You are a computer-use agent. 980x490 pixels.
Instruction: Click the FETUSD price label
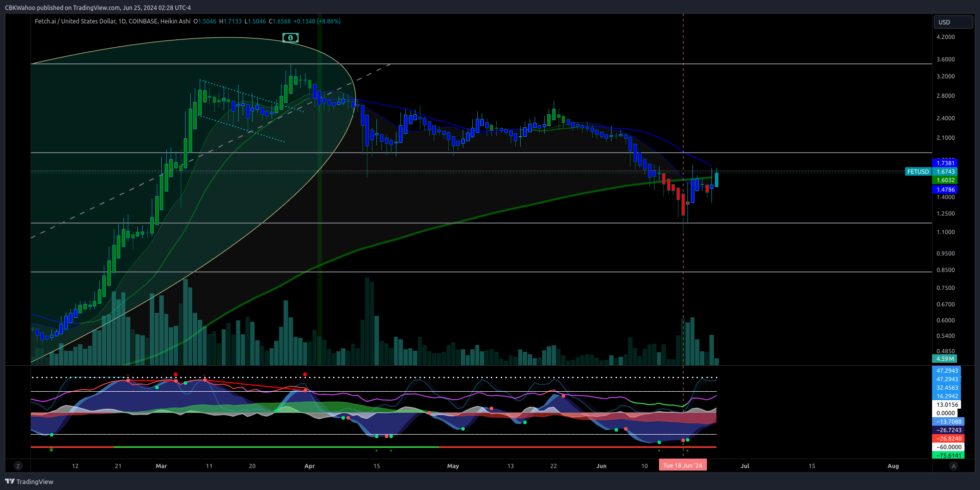point(918,172)
